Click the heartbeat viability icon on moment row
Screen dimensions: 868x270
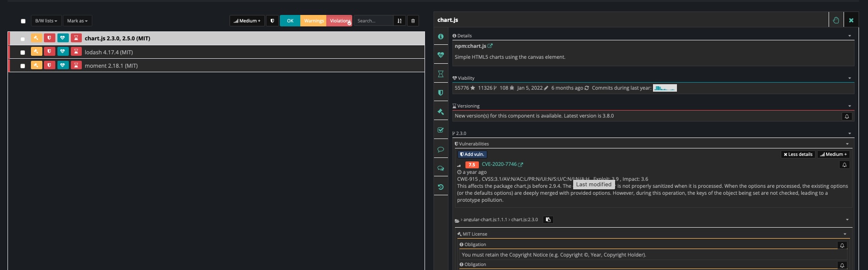(63, 65)
